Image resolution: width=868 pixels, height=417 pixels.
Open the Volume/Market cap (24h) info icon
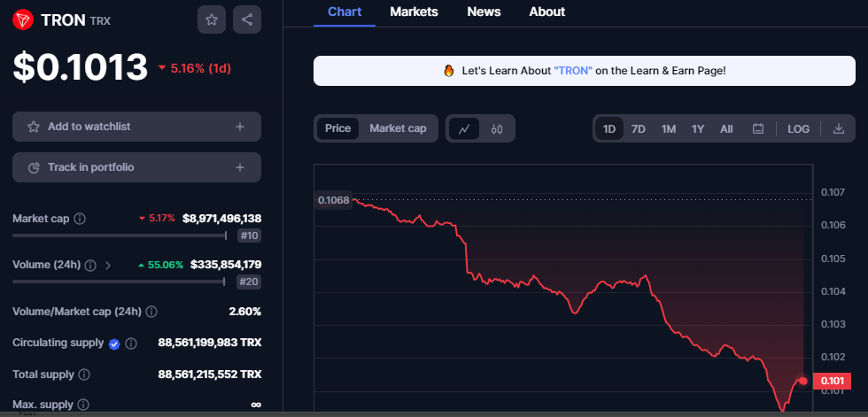[x=151, y=312]
